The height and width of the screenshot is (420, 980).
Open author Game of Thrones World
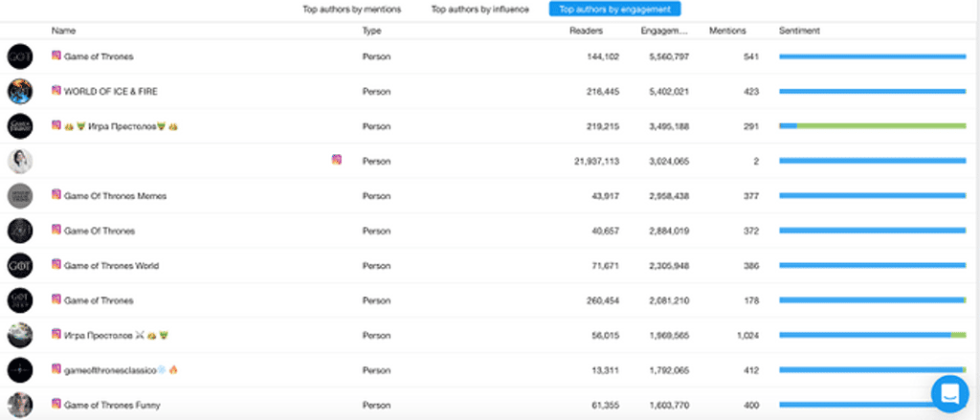[111, 266]
